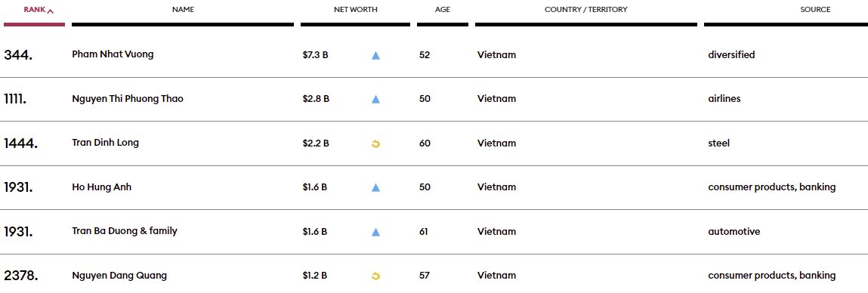Click the blue up arrow for Nguyen Thi Phuong Thao
This screenshot has width=868, height=293.
[x=376, y=99]
